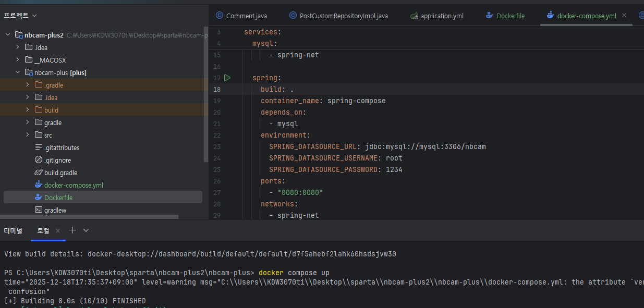Image resolution: width=644 pixels, height=308 pixels.
Task: Open docker-compose.yml in the project tree
Action: pyautogui.click(x=74, y=185)
